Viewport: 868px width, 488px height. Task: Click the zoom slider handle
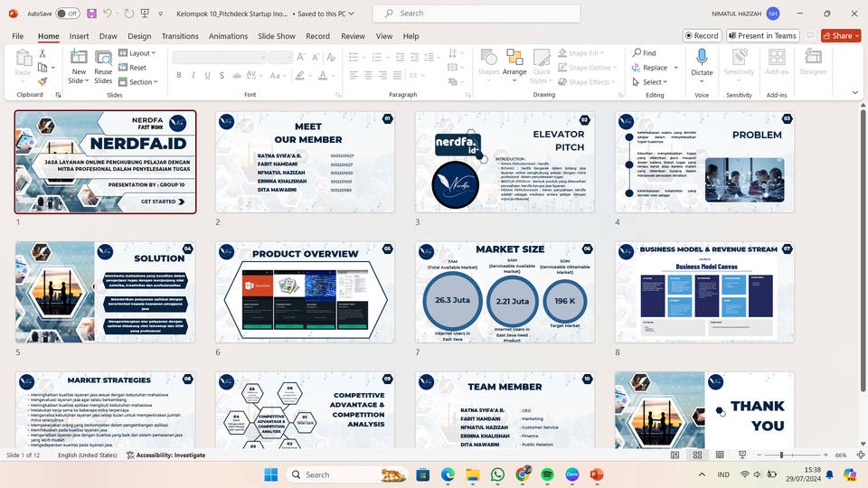[x=781, y=455]
